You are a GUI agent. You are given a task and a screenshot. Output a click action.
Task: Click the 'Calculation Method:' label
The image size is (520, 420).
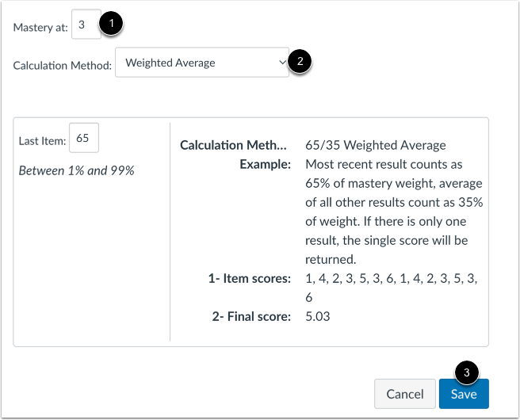[x=63, y=65]
